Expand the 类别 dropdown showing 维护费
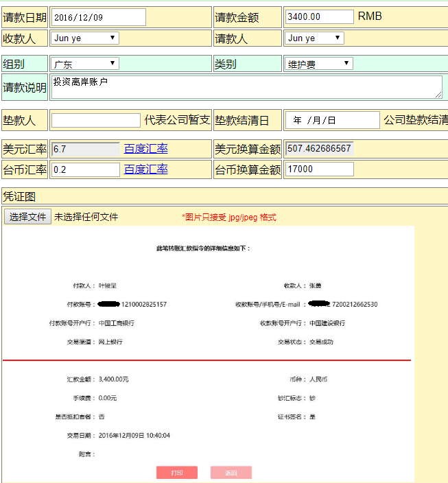 click(x=318, y=64)
